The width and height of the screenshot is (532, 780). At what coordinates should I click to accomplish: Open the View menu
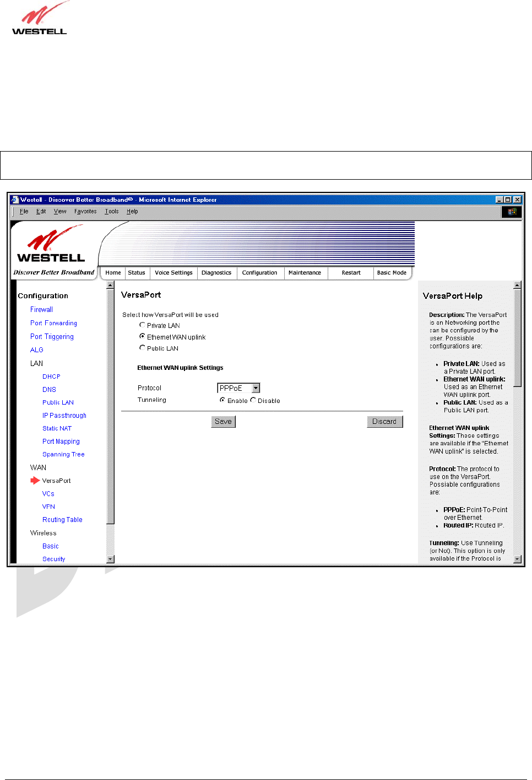60,211
